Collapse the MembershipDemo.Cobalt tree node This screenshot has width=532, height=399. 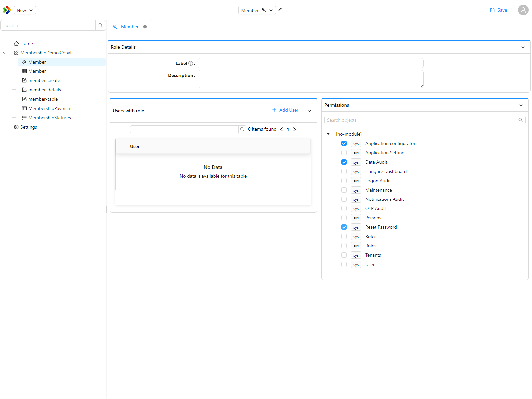click(4, 53)
